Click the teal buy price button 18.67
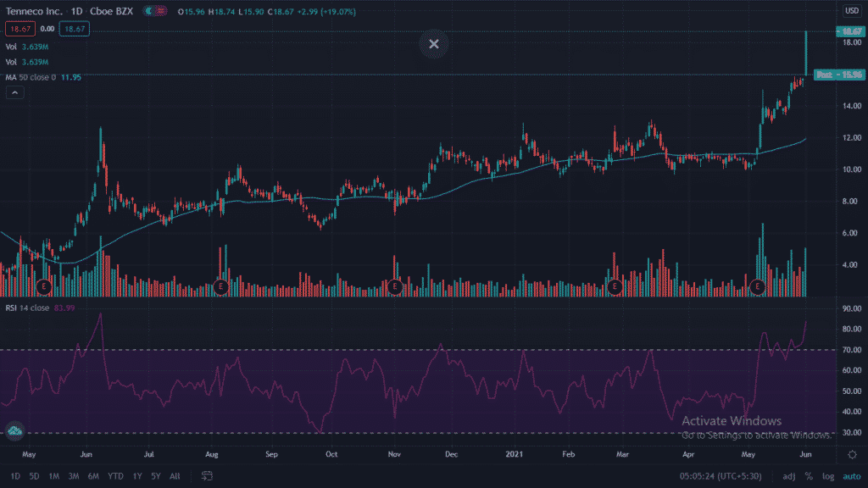This screenshot has width=868, height=488. click(x=73, y=28)
